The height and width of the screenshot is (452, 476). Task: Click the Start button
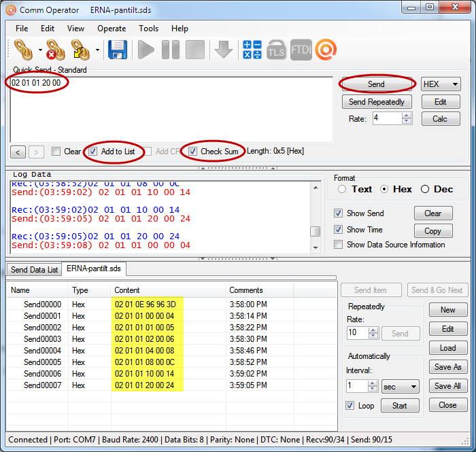pyautogui.click(x=400, y=406)
